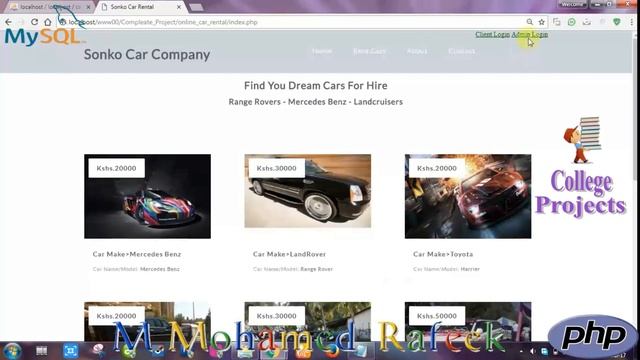Click Kshs.20000 price tag on Toyota card

pos(437,168)
